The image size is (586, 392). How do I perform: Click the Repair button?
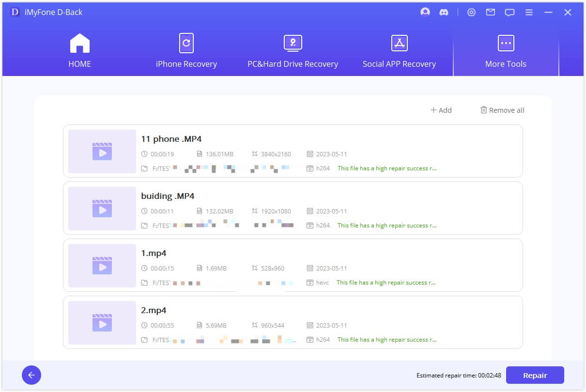coord(535,375)
